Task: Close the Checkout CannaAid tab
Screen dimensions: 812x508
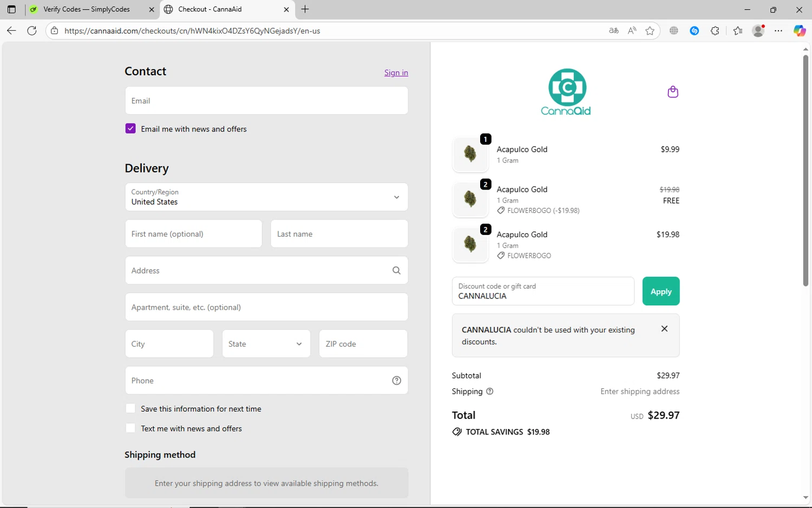Action: coord(286,9)
